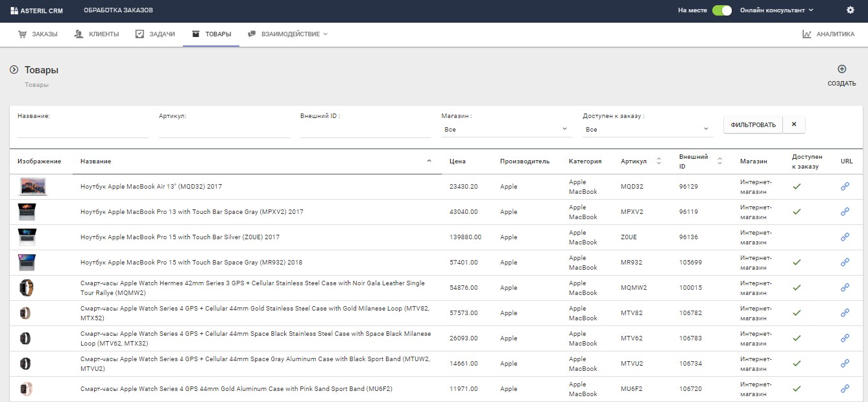Open the Магазин filter dropdown

(506, 130)
